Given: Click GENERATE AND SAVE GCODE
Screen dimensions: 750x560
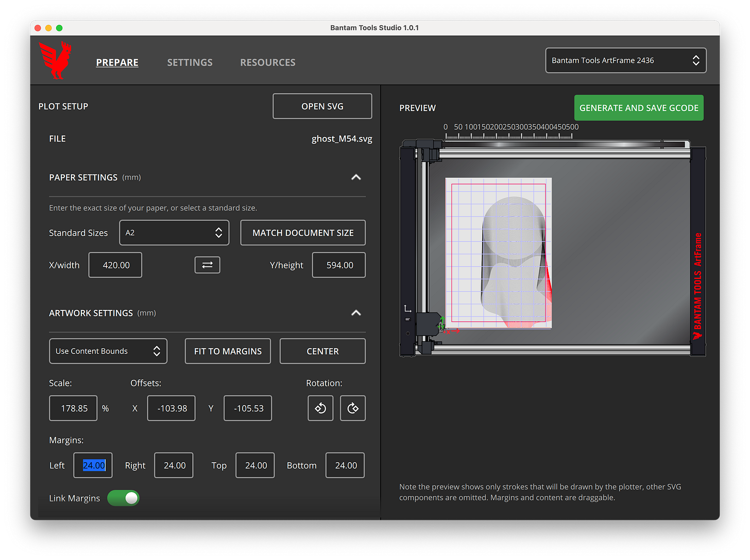Looking at the screenshot, I should tap(639, 108).
